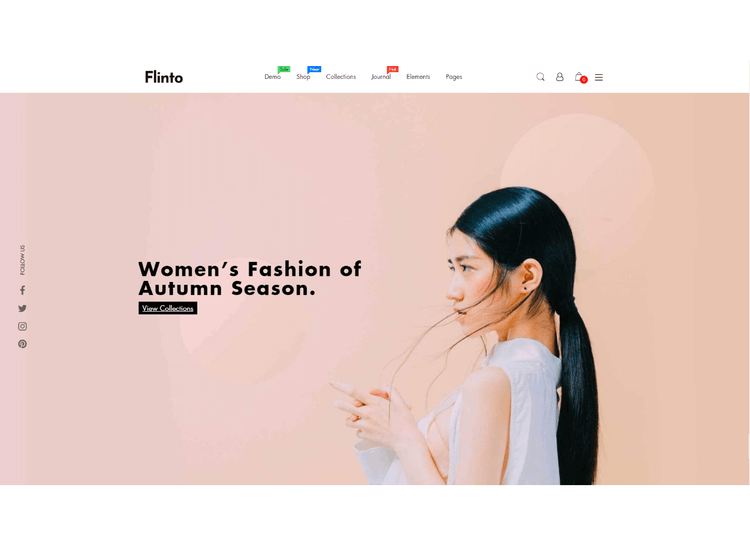The width and height of the screenshot is (750, 545).
Task: Expand the Elements menu
Action: 418,77
